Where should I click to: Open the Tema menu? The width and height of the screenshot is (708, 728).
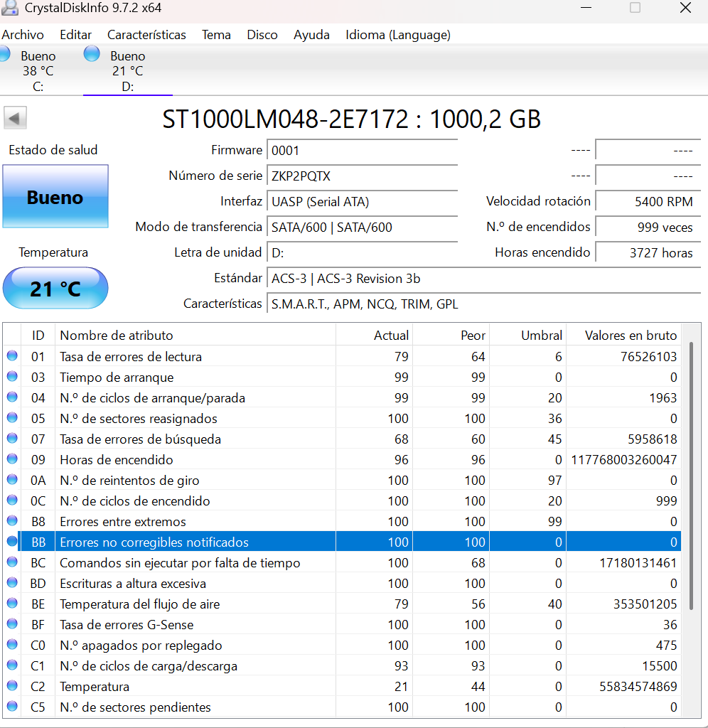[216, 35]
